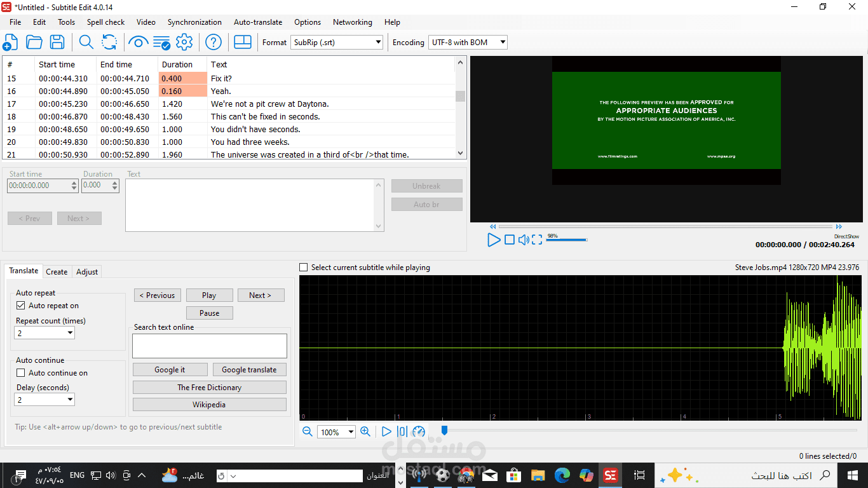The image size is (868, 488).
Task: Click the < Previous button
Action: 158,295
